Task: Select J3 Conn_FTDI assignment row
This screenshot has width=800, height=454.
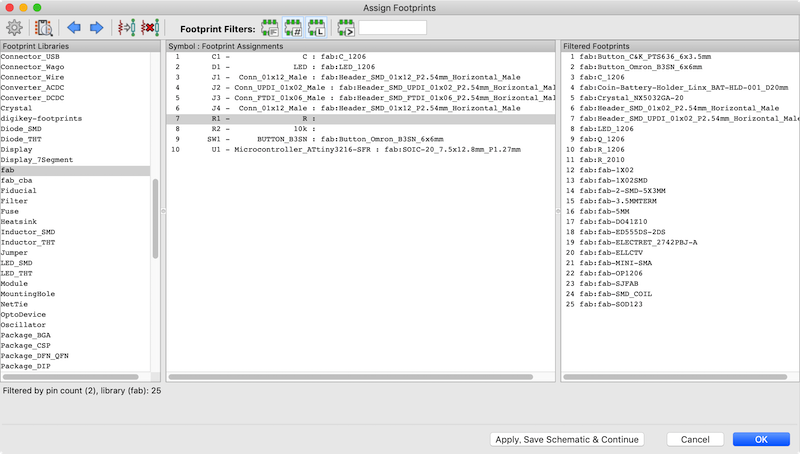Action: [x=361, y=98]
